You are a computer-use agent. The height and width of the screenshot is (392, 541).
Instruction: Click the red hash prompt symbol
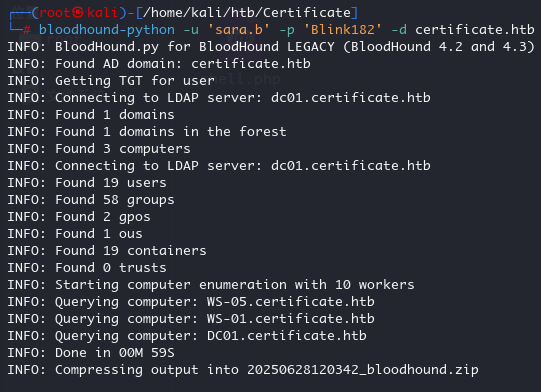27,30
